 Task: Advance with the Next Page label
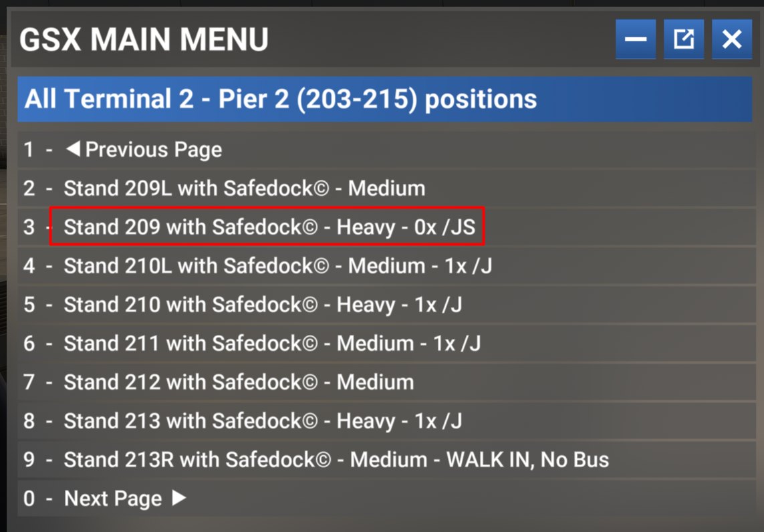click(x=113, y=499)
